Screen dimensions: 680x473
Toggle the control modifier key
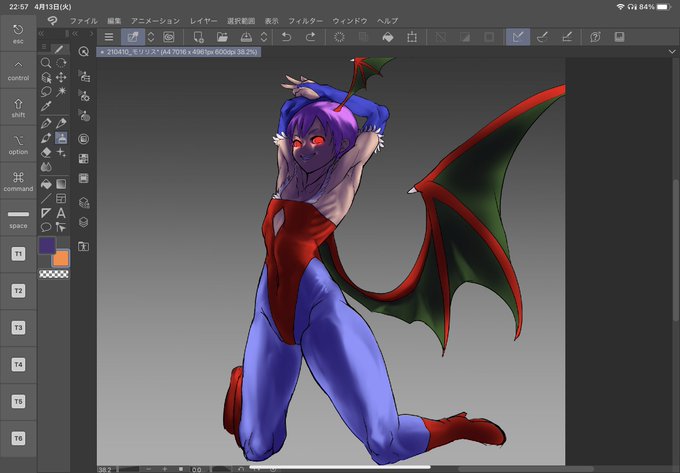(x=18, y=70)
